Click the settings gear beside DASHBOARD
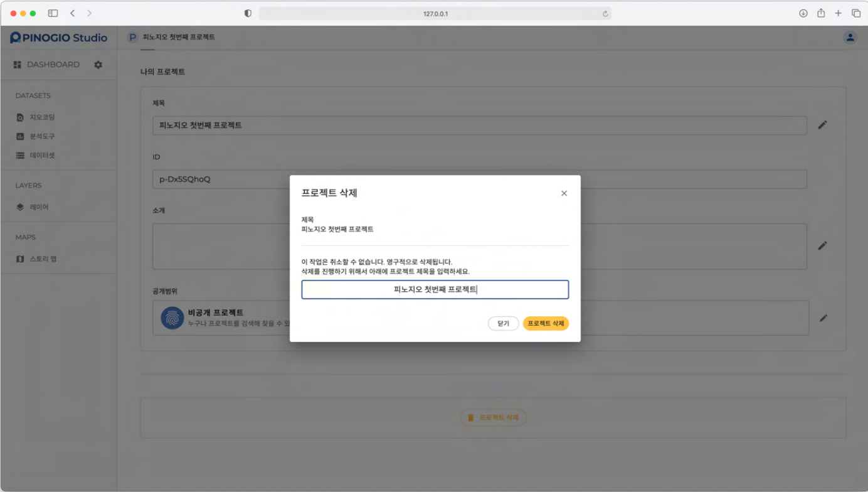 point(98,65)
